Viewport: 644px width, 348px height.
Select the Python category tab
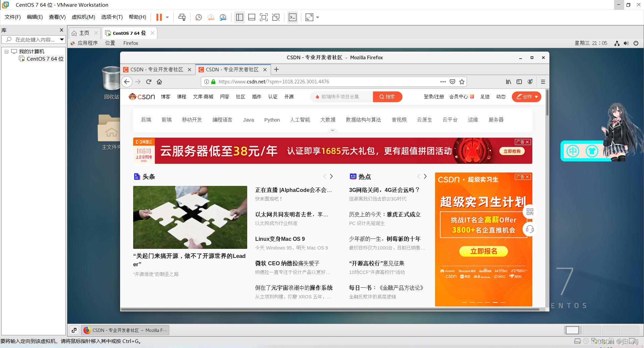272,120
